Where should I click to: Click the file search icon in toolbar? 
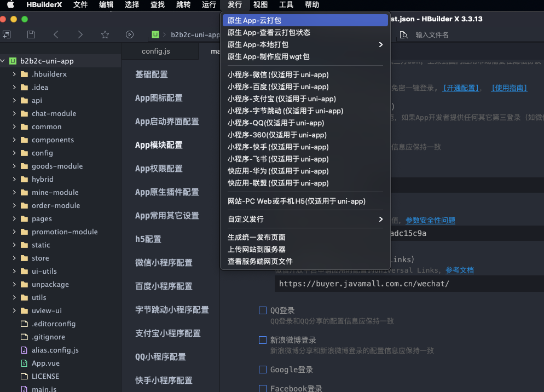403,34
